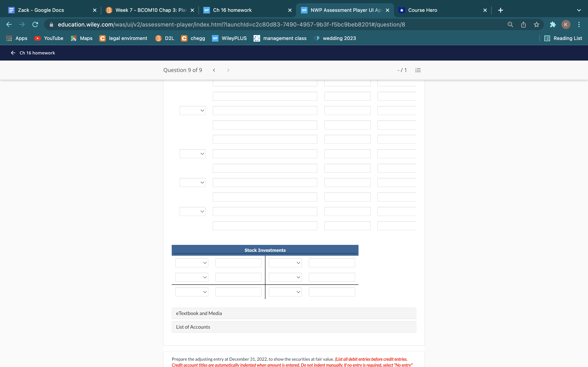This screenshot has width=588, height=367.
Task: Expand the eTextbook and Media section
Action: pyautogui.click(x=294, y=313)
